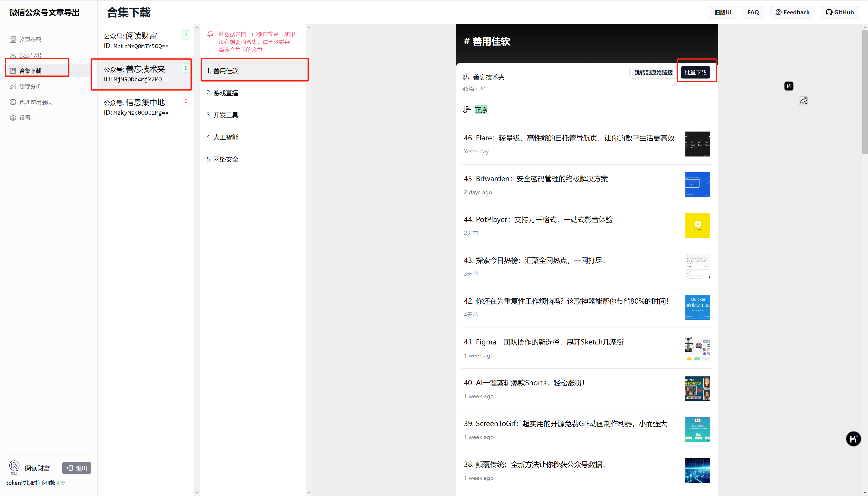Screen dimensions: 868x496
Task: Select the 人工智能 collection
Action: point(253,137)
